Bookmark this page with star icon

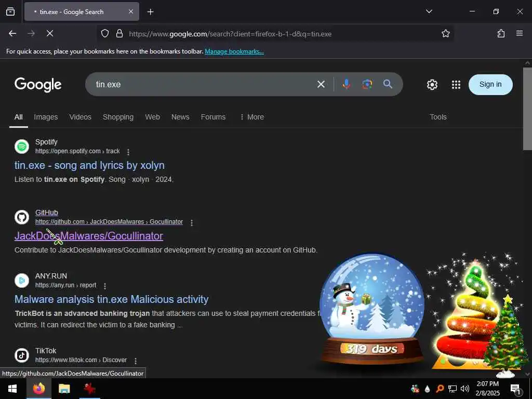(445, 33)
